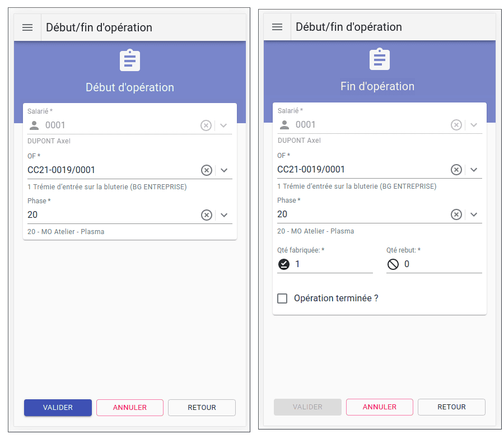Expand the OF dropdown in Début d'opération
Image resolution: width=504 pixels, height=448 pixels.
[x=224, y=170]
